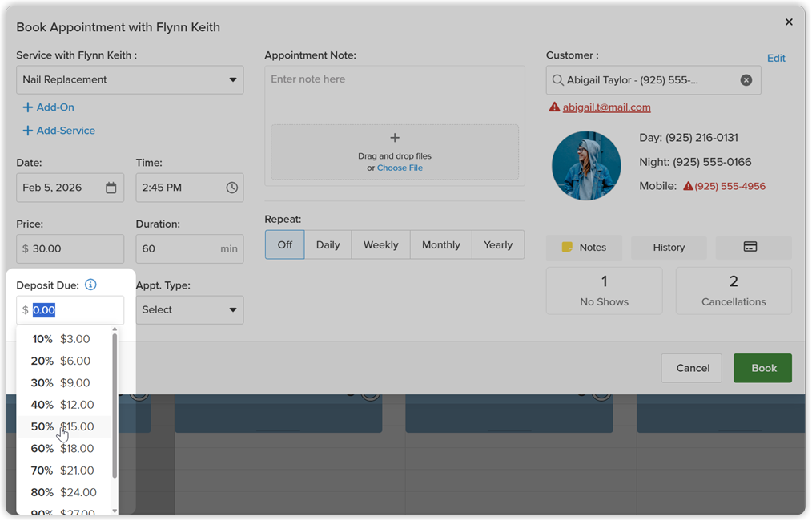Set repeat to Off
The width and height of the screenshot is (812, 521).
coord(284,244)
